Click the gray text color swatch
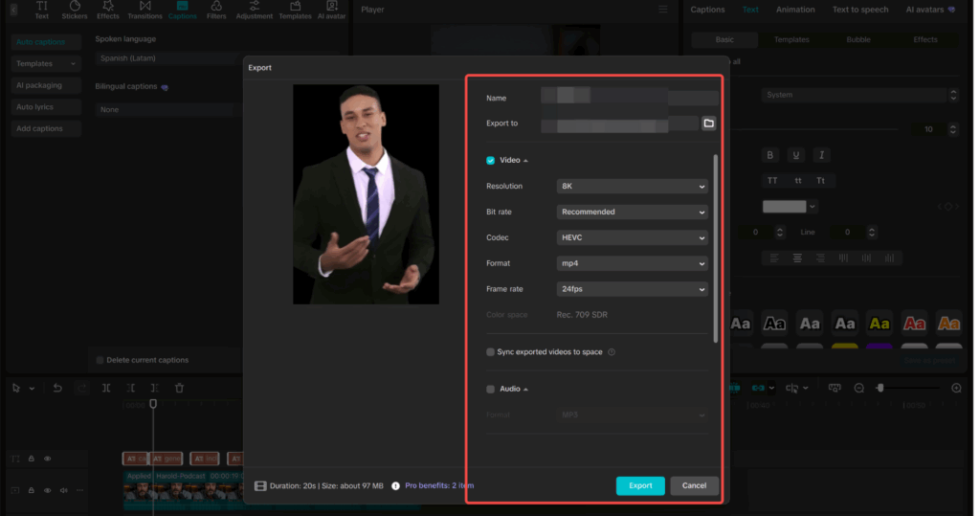Viewport: 980px width, 516px height. (785, 207)
